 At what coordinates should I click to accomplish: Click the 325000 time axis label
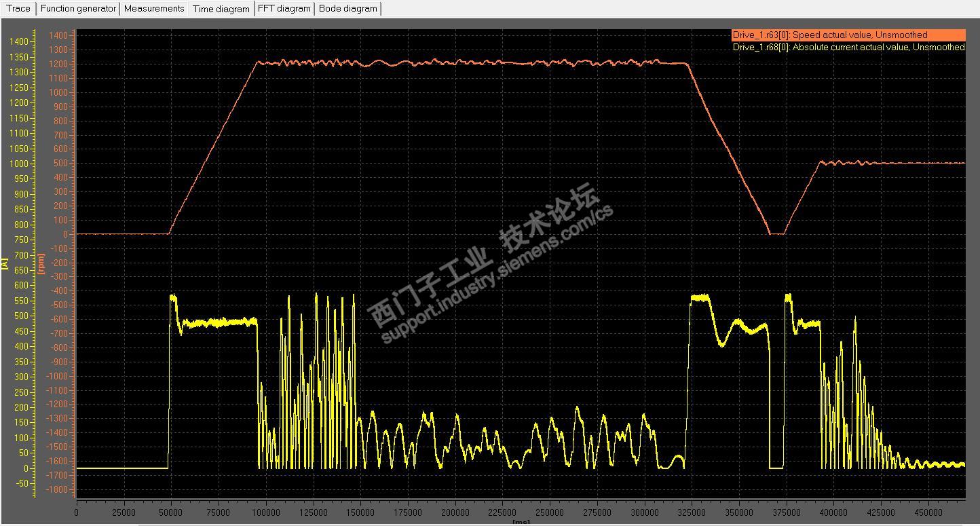click(x=692, y=512)
